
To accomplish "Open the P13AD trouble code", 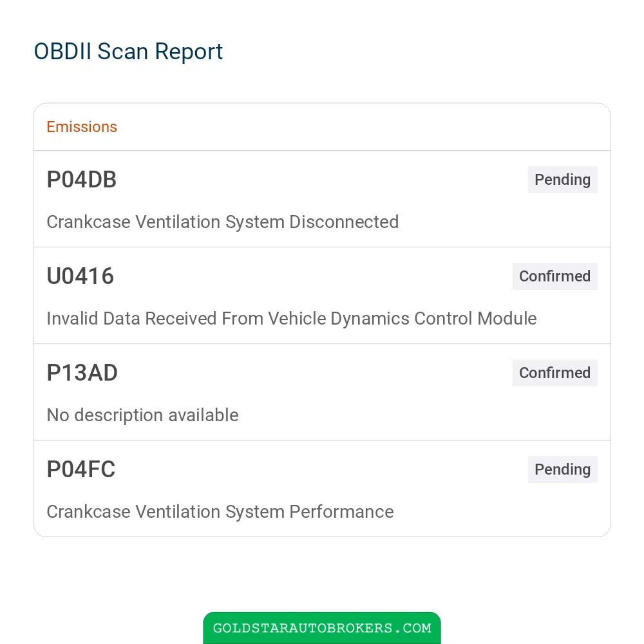I will [x=82, y=372].
